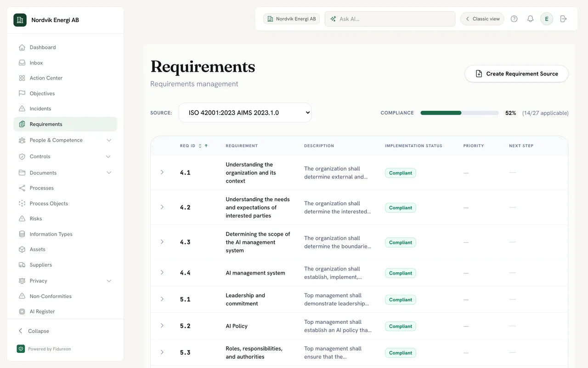The height and width of the screenshot is (368, 588).
Task: Click the Information Types database icon
Action: coord(22,234)
